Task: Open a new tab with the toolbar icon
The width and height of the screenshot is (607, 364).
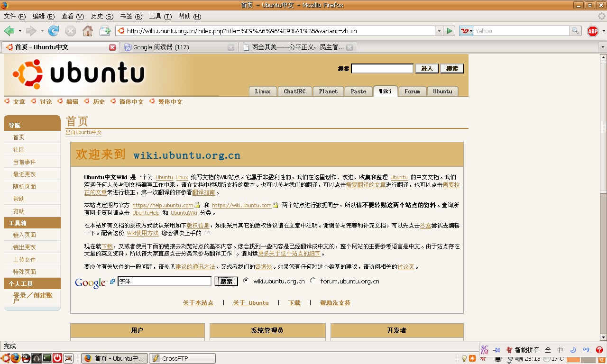Action: [x=105, y=31]
